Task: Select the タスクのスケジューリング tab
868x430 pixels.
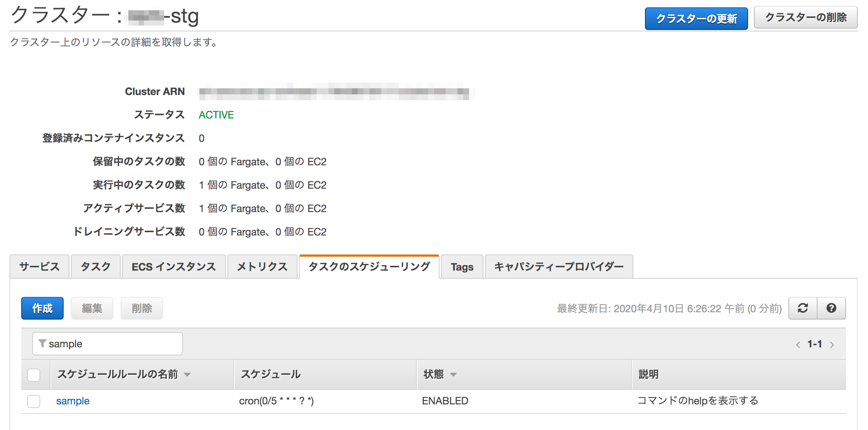Action: pyautogui.click(x=369, y=267)
